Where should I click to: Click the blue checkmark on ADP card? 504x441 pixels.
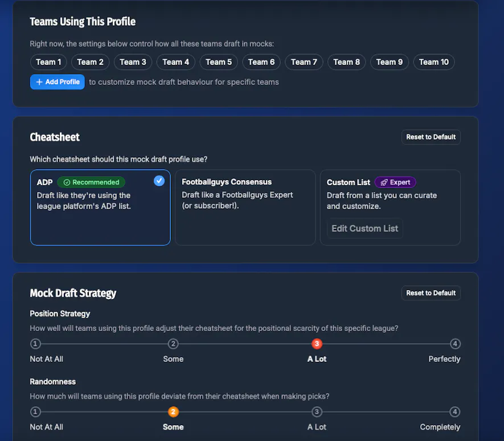[159, 181]
